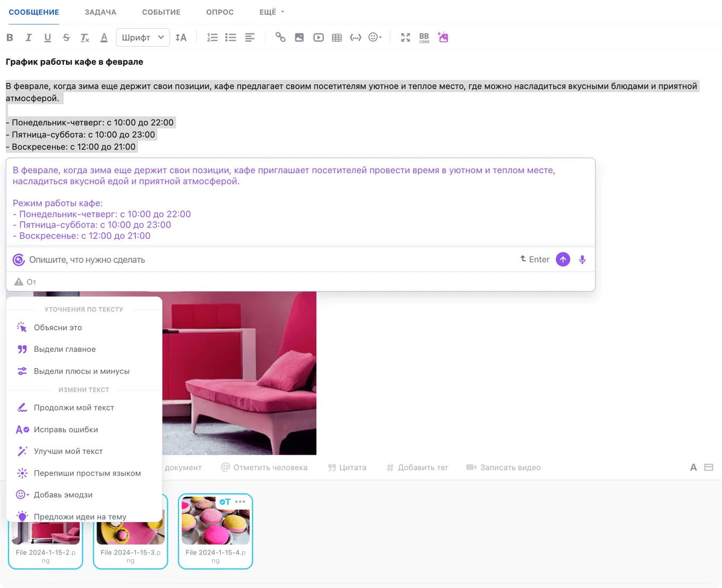Toggle bold text formatting
The width and height of the screenshot is (722, 588).
pos(10,37)
